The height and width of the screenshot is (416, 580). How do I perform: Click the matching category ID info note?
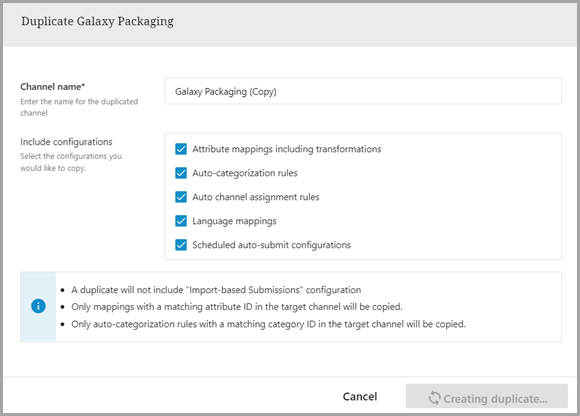(x=268, y=324)
